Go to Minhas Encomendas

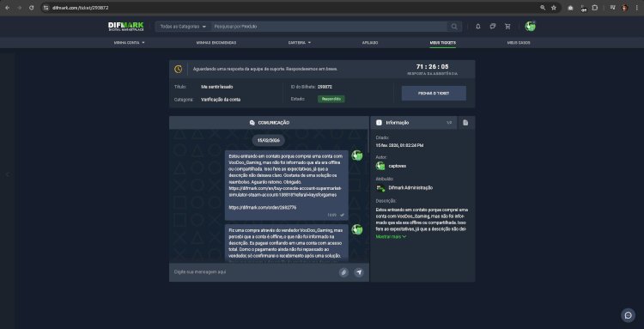click(x=216, y=43)
